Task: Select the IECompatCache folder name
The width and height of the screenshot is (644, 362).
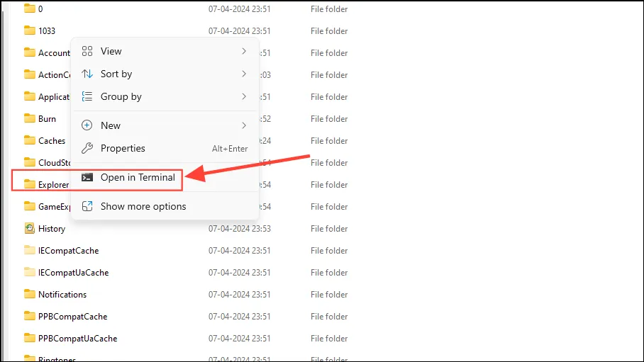Action: (x=69, y=251)
